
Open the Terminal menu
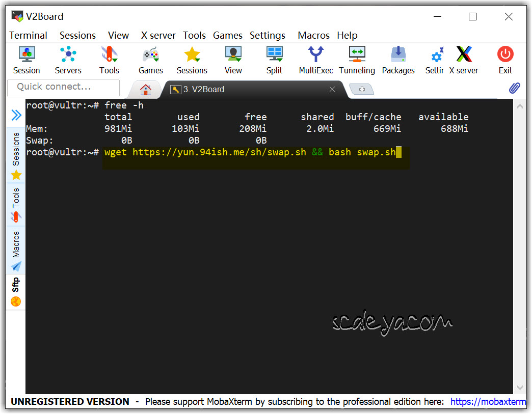pos(28,35)
